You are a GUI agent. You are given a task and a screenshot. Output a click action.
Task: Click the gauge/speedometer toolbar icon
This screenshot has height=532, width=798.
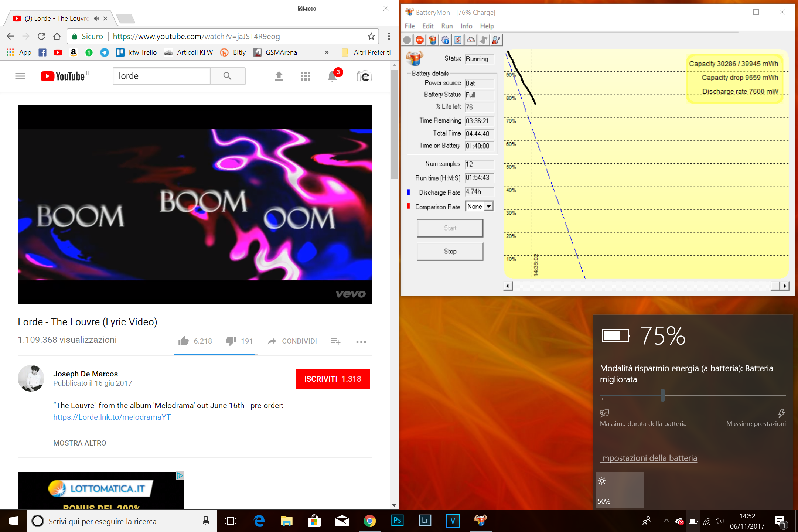tap(470, 40)
